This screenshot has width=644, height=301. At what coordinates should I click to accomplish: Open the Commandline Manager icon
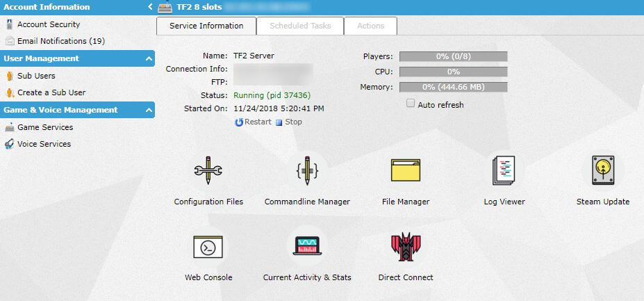point(306,170)
